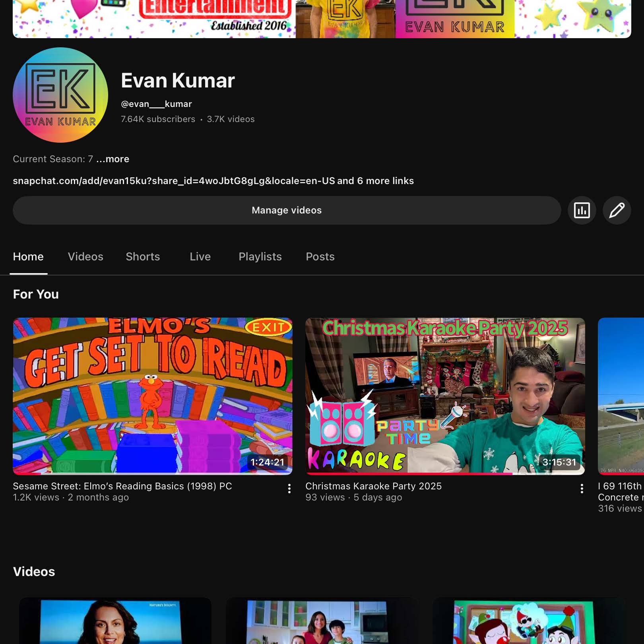Open channel analytics bar-chart icon
Viewport: 644px width, 644px height.
click(582, 210)
